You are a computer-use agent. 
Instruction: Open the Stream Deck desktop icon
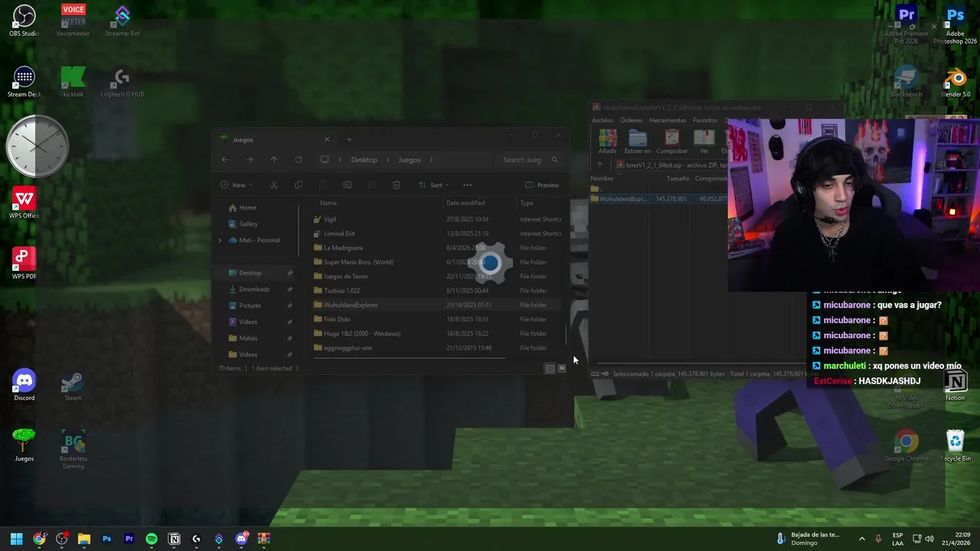coord(24,82)
